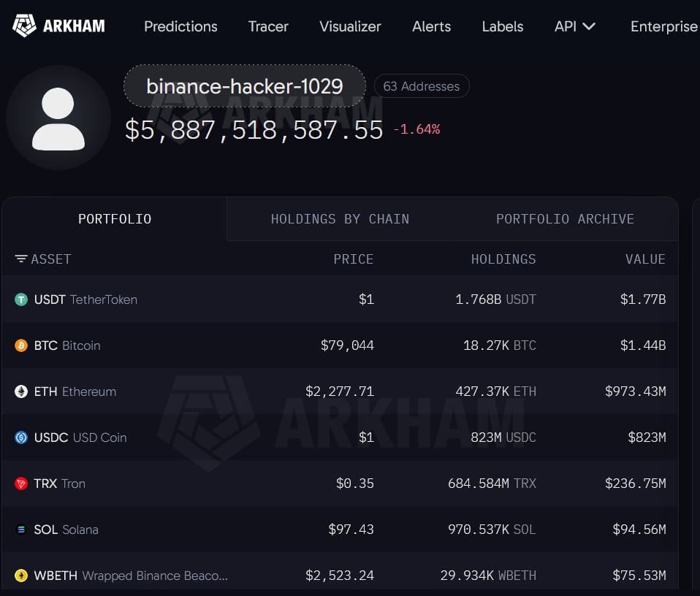
Task: Open the WBETH Wrapped Binance Beacon link
Action: point(131,575)
